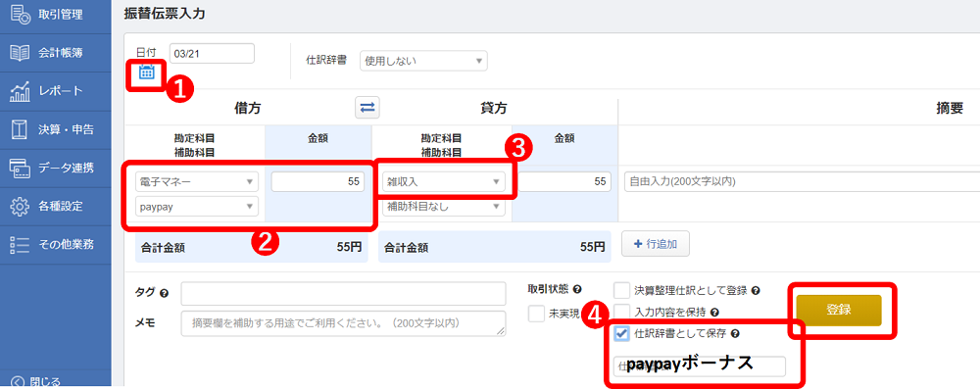This screenshot has height=389, width=980.
Task: Click help icon beside 取引状態
Action: point(577,289)
